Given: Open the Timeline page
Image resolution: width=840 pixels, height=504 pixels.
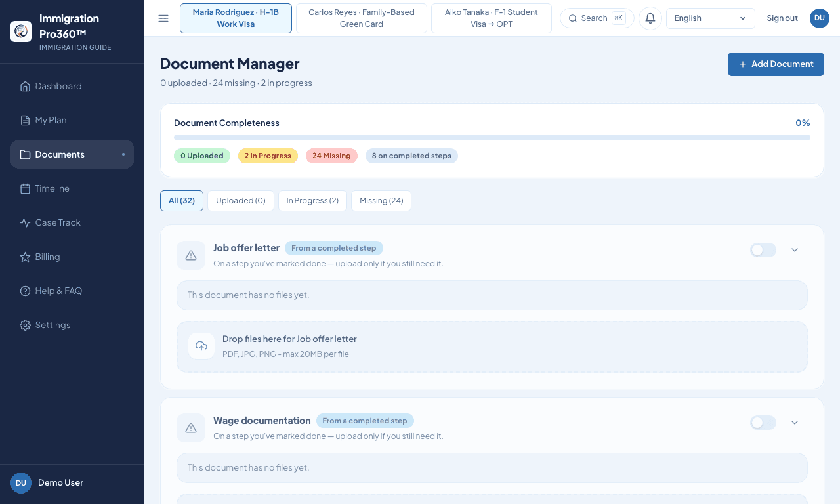Looking at the screenshot, I should [x=72, y=188].
